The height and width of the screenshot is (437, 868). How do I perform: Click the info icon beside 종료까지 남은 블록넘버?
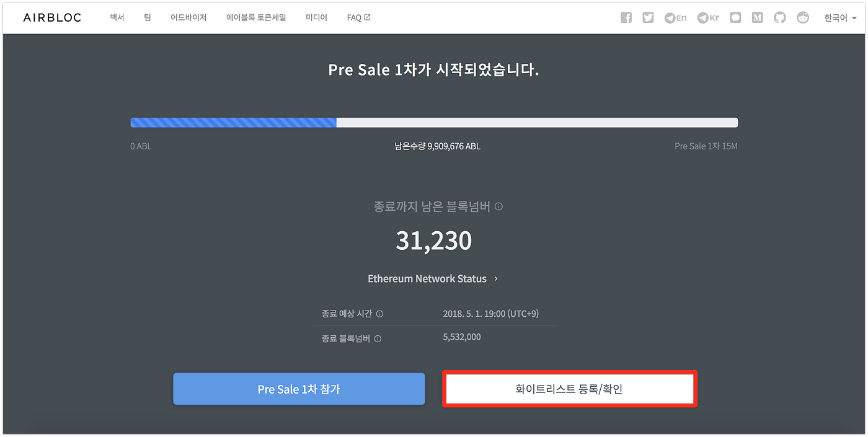(x=498, y=206)
